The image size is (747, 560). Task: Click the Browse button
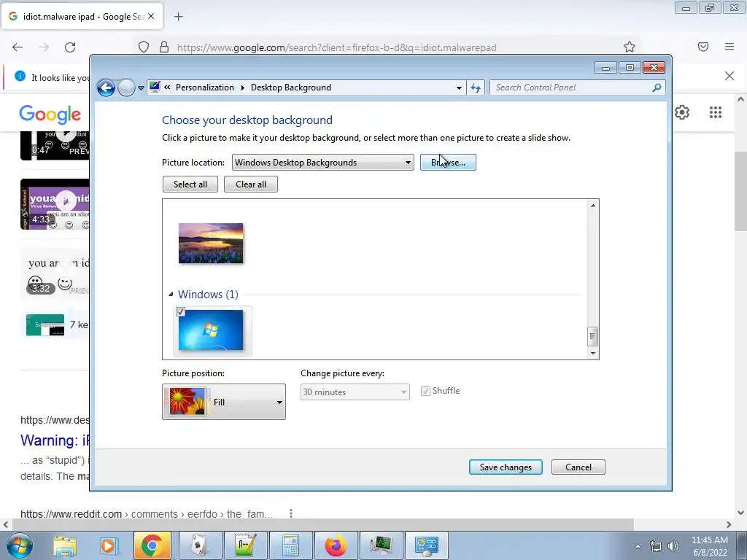tap(448, 163)
